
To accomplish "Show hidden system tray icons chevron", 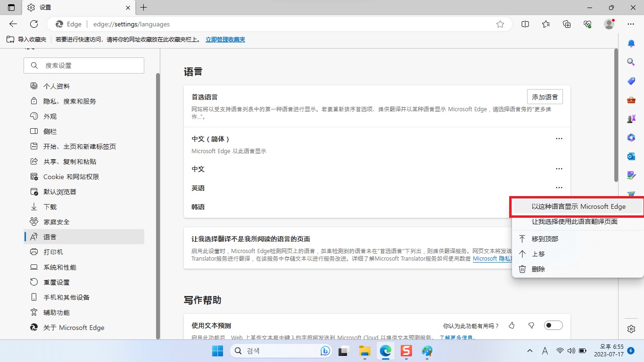I will point(530,351).
